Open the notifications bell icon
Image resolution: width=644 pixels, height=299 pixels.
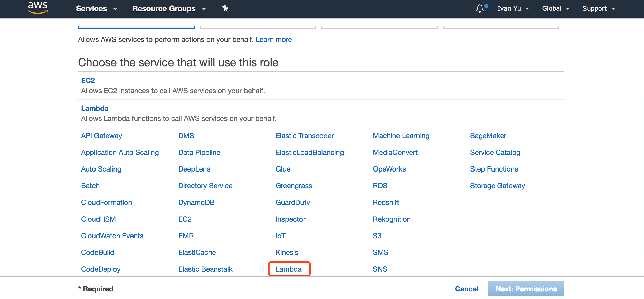[x=480, y=9]
